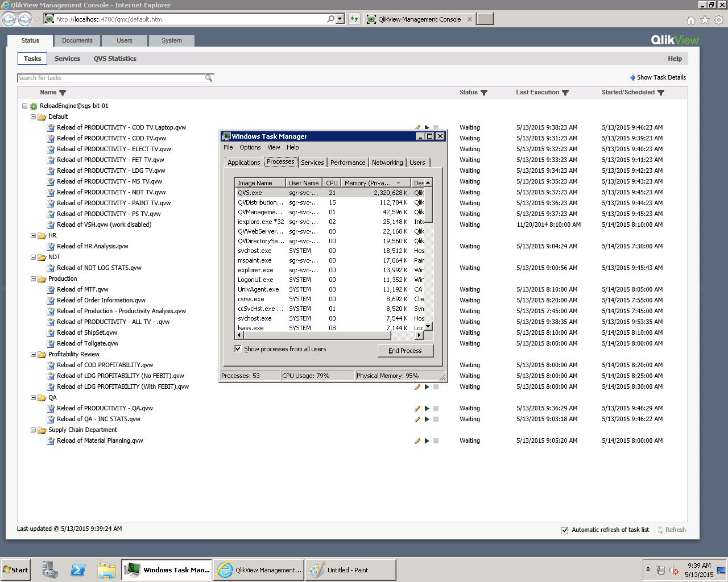The width and height of the screenshot is (728, 582).
Task: Filter tasks by Name column
Action: coord(63,93)
